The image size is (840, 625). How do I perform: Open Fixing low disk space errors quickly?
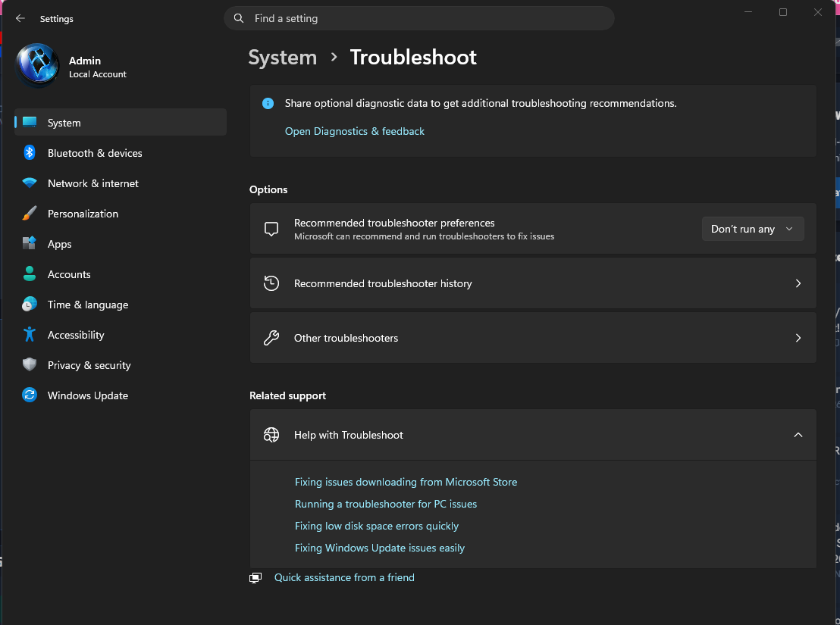(377, 526)
